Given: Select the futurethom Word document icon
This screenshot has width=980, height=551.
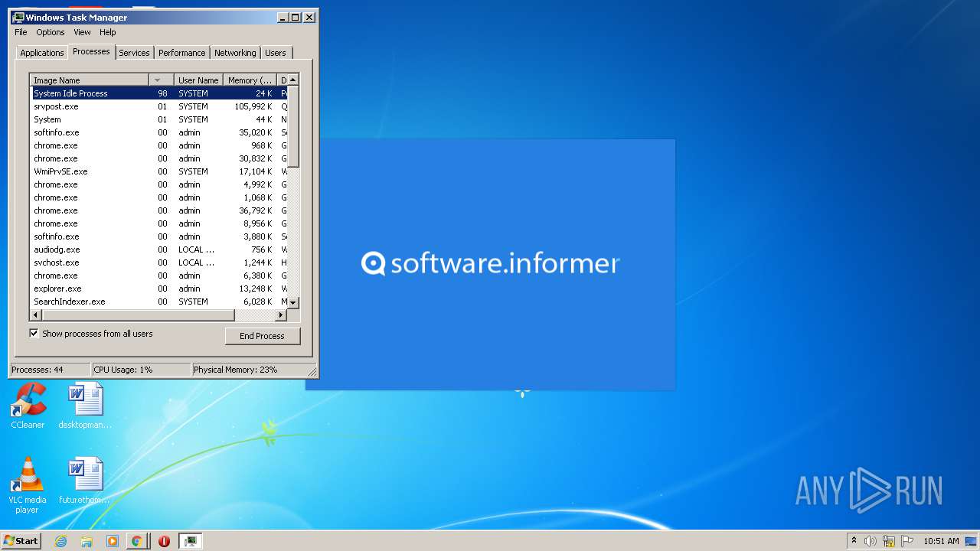Looking at the screenshot, I should pyautogui.click(x=85, y=481).
